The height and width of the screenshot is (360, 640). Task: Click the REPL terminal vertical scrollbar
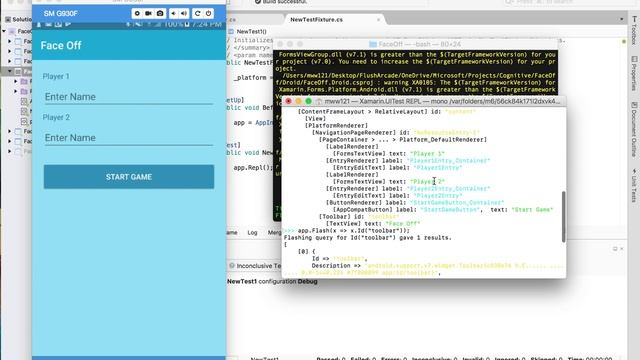click(563, 216)
